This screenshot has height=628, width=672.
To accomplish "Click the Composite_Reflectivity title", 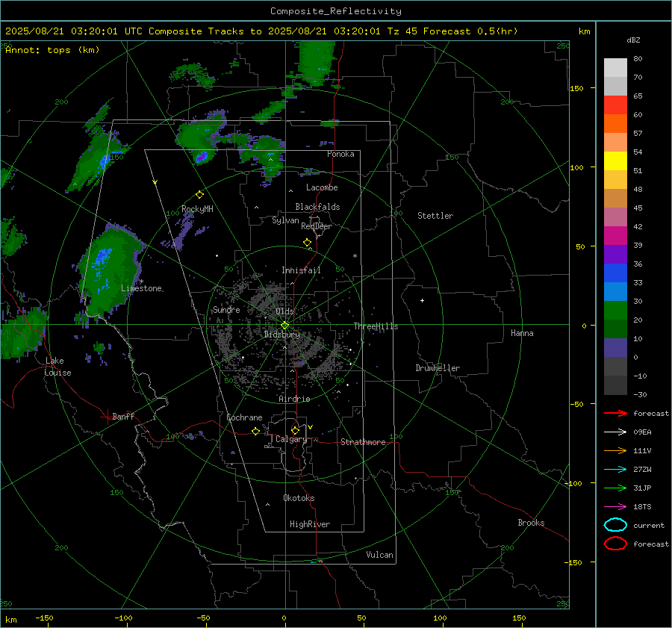I will pos(335,11).
